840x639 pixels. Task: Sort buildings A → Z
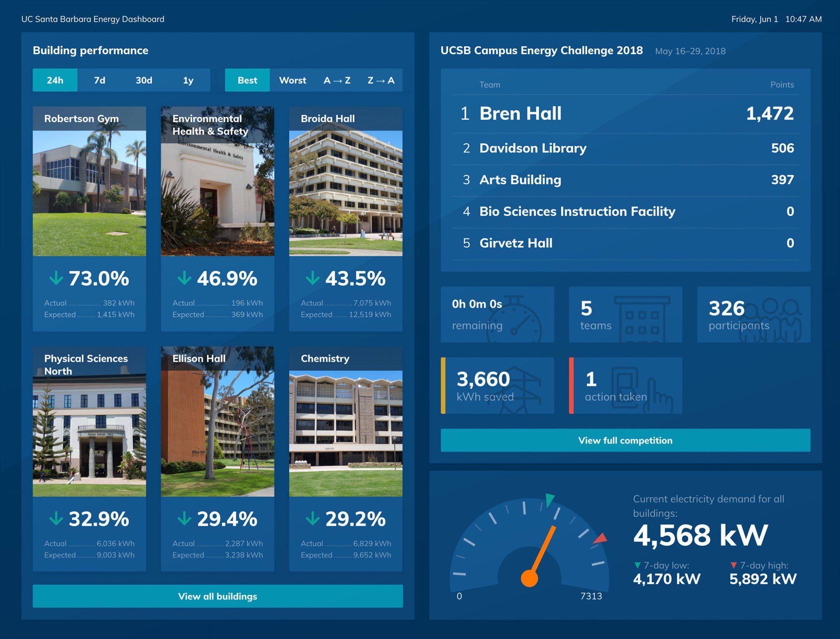tap(337, 80)
